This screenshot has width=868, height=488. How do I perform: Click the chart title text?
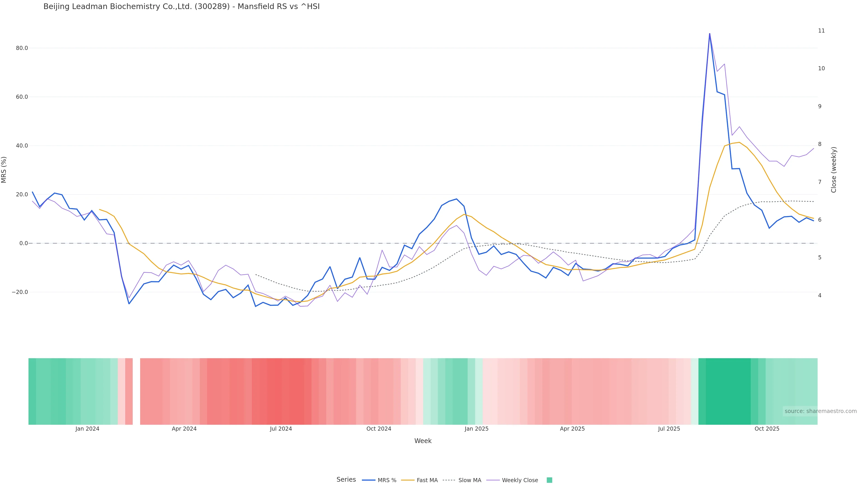(181, 6)
